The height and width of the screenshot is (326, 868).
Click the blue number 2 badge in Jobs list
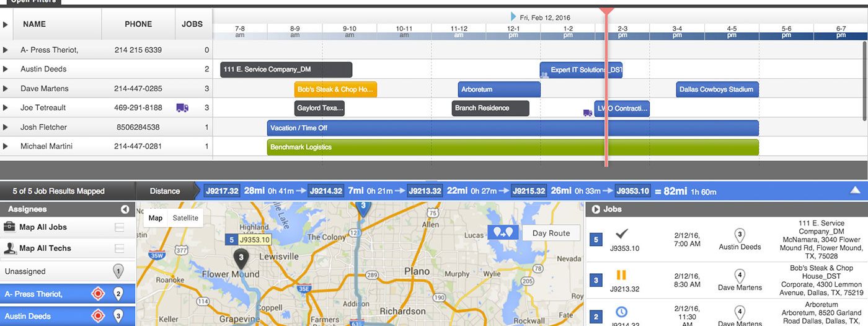596,317
